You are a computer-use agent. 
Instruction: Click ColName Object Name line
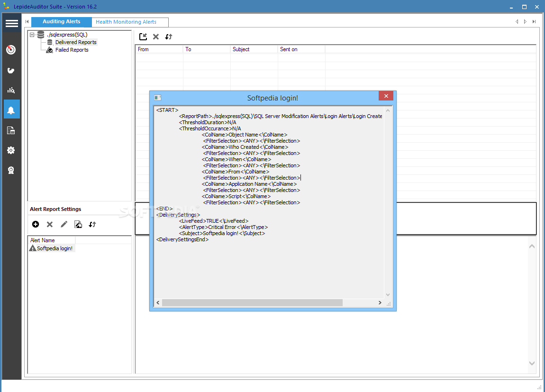[245, 135]
